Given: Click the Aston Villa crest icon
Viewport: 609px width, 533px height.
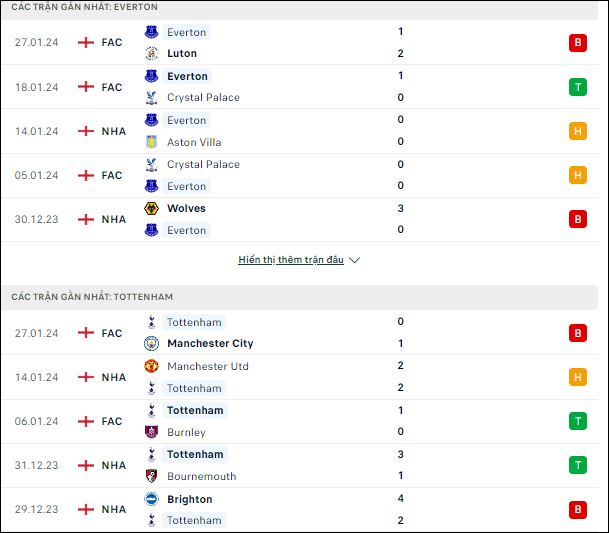Looking at the screenshot, I should click(x=151, y=142).
